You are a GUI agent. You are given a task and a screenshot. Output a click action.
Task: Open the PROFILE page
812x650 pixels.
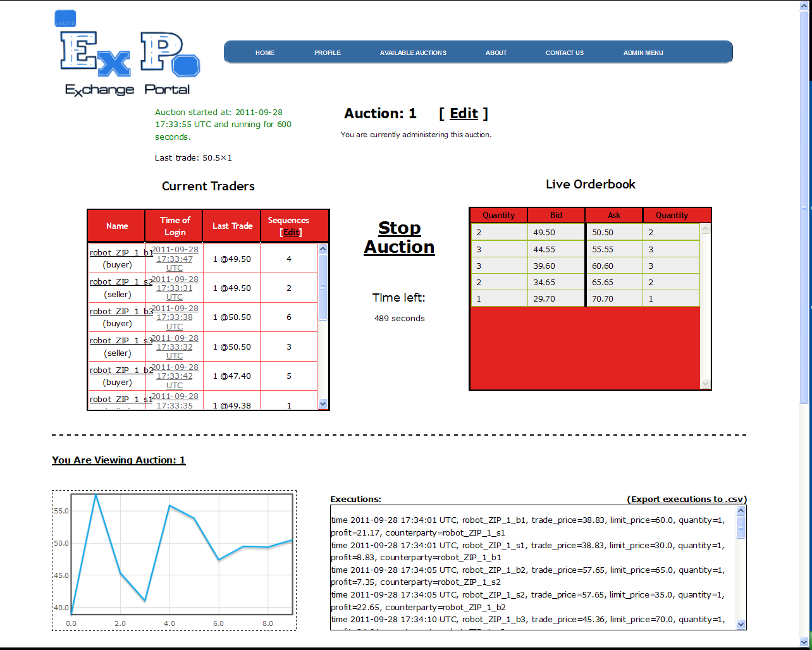coord(328,52)
